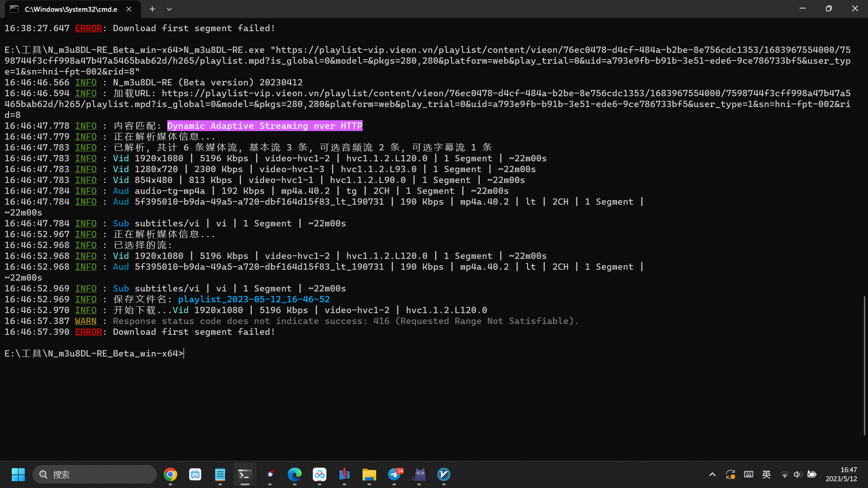868x488 pixels.
Task: Show hidden system tray icons
Action: [712, 474]
